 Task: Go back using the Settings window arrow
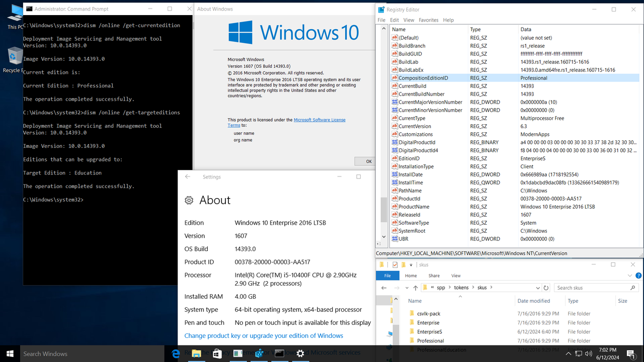(x=188, y=176)
